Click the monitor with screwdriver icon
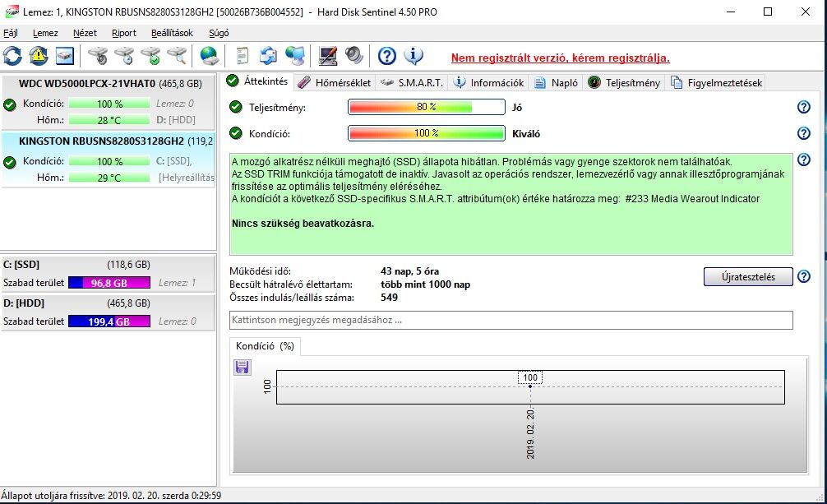827x504 pixels. (327, 55)
